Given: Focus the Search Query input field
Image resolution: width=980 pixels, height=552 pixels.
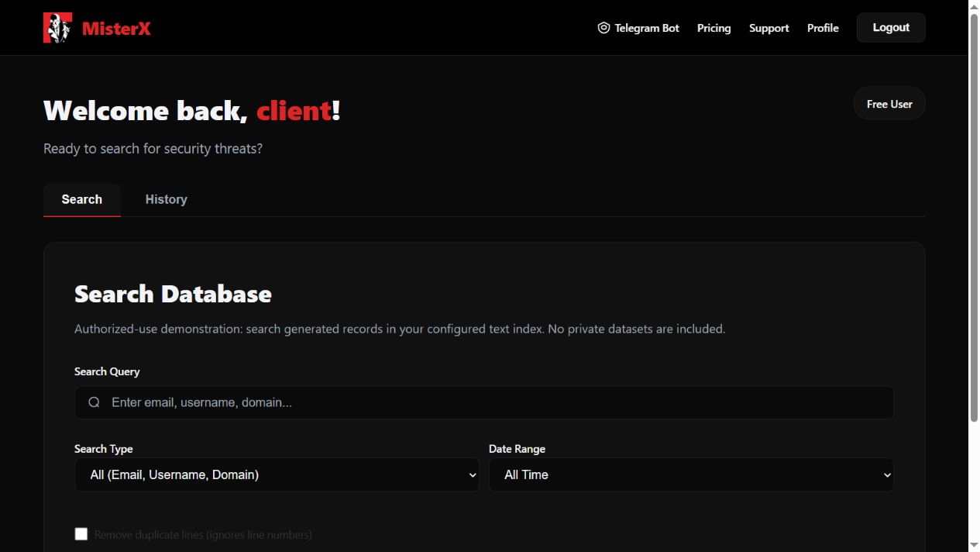Looking at the screenshot, I should coord(484,402).
